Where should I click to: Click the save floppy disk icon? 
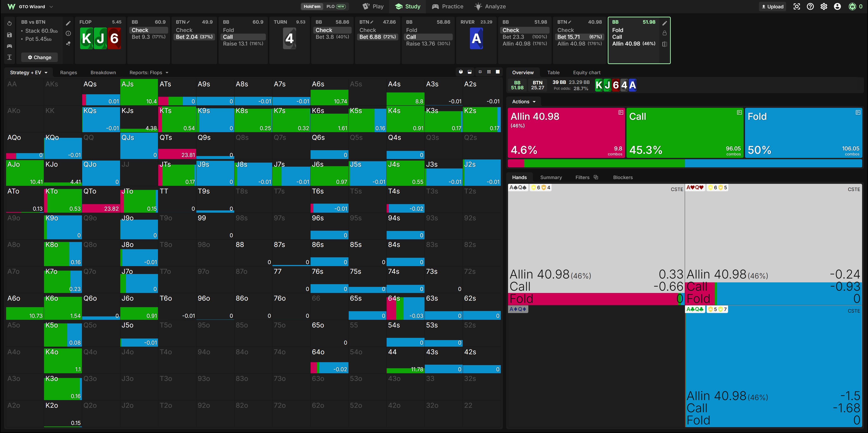[x=9, y=35]
